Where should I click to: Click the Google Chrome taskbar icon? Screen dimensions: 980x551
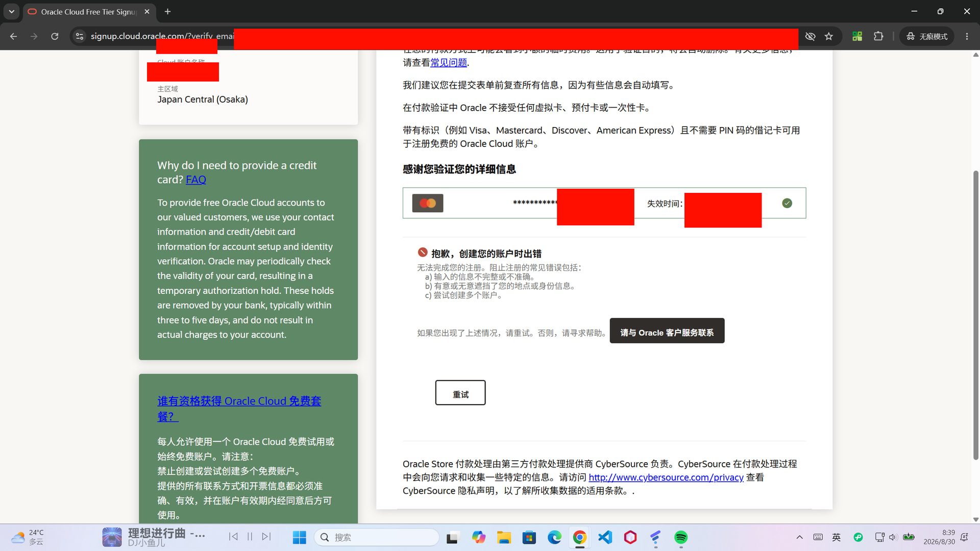click(580, 537)
